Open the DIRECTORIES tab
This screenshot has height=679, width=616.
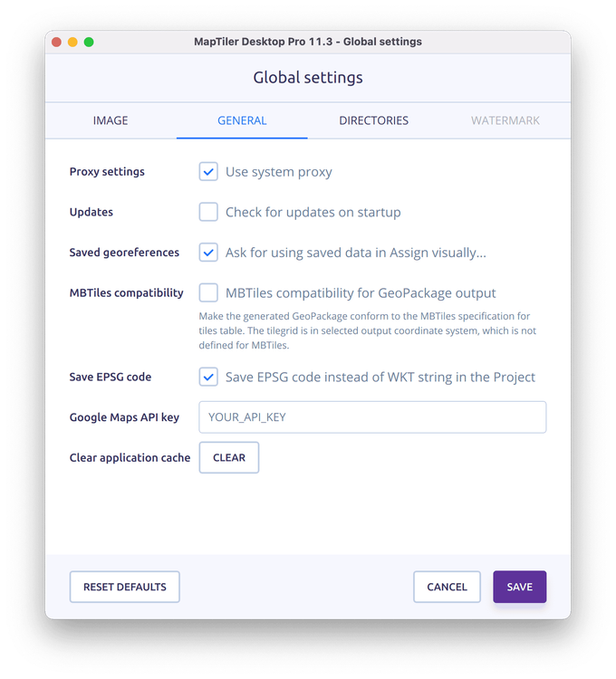(373, 120)
